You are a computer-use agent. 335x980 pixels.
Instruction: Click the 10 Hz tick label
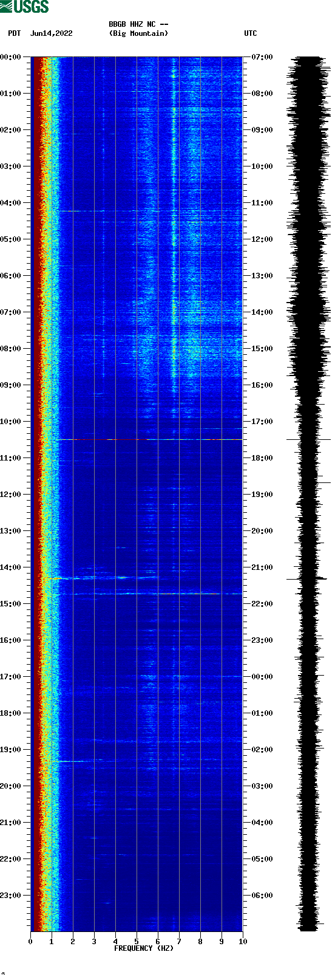pyautogui.click(x=243, y=942)
